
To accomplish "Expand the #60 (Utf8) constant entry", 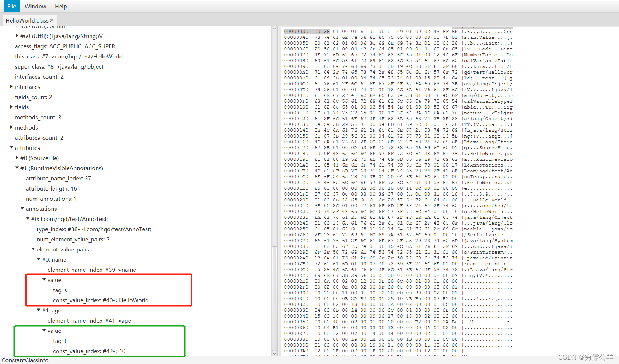I will click(x=17, y=36).
